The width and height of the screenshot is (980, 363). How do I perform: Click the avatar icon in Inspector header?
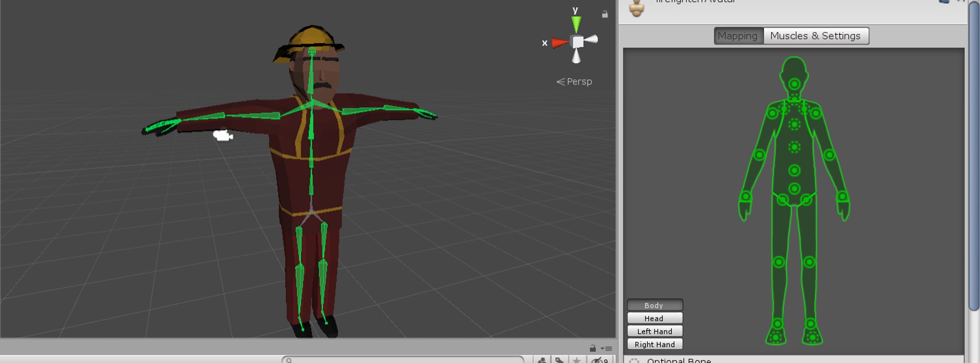tap(636, 8)
